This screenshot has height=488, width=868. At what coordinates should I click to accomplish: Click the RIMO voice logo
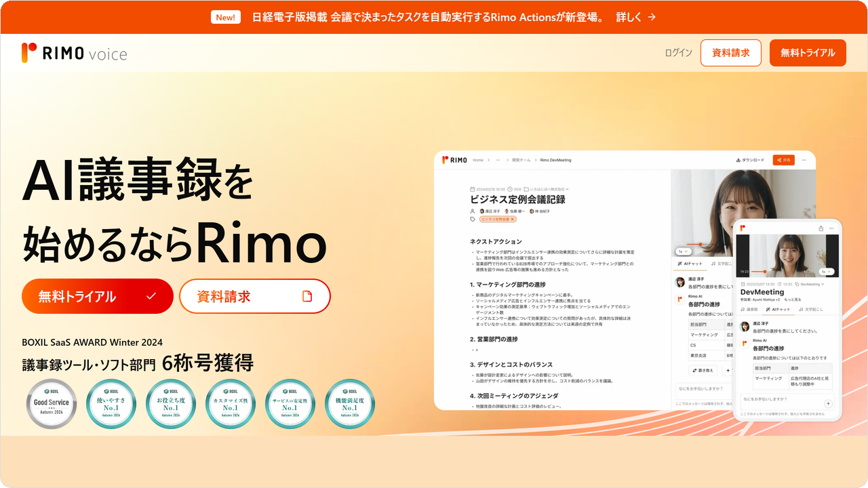tap(74, 53)
